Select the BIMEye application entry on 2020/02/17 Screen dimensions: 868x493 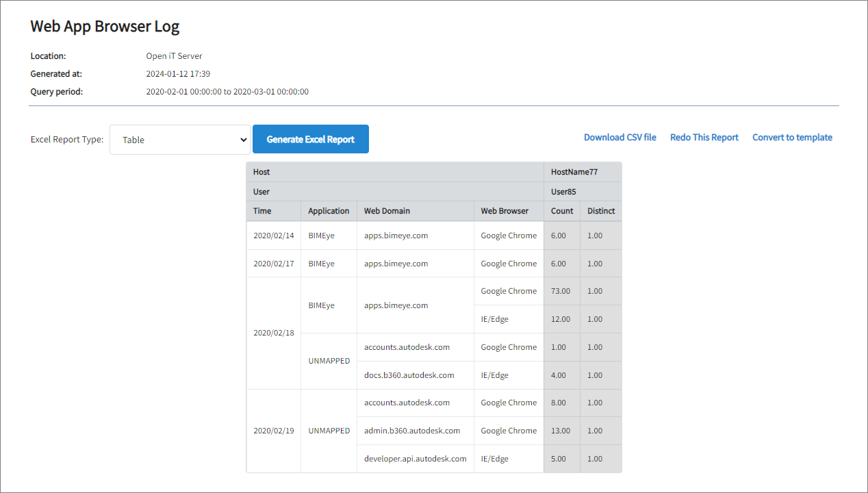(x=321, y=263)
